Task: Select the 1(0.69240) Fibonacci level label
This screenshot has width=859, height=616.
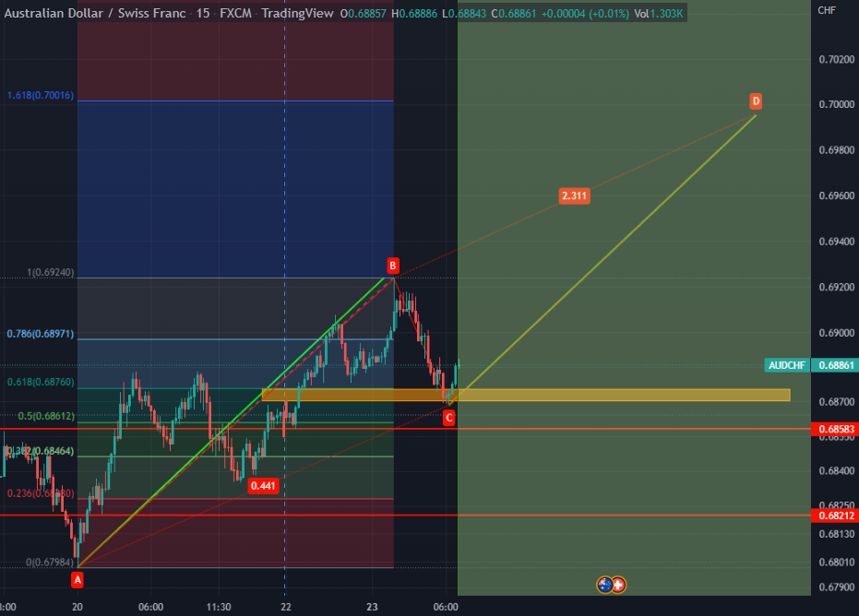Action: coord(51,273)
